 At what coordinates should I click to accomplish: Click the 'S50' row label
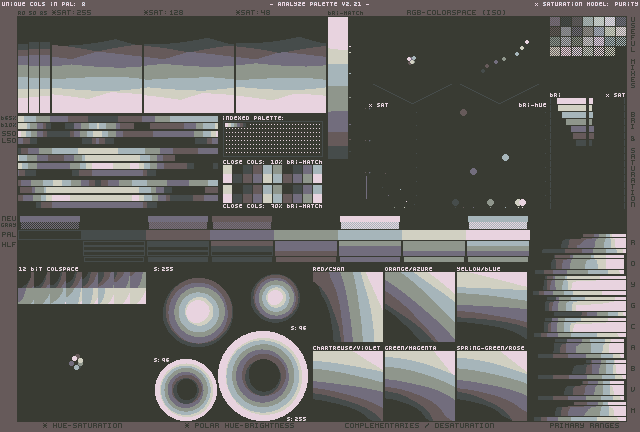pos(9,134)
